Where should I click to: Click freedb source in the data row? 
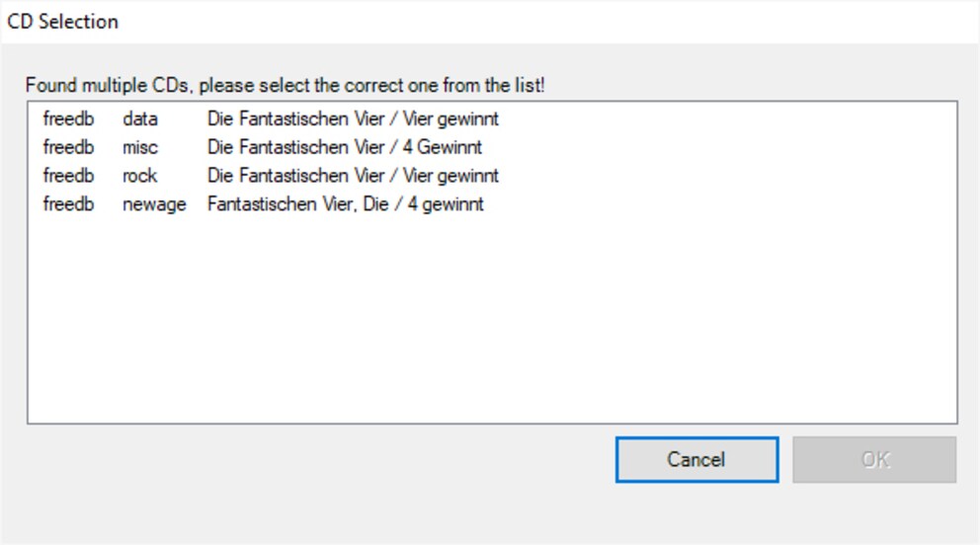[68, 118]
